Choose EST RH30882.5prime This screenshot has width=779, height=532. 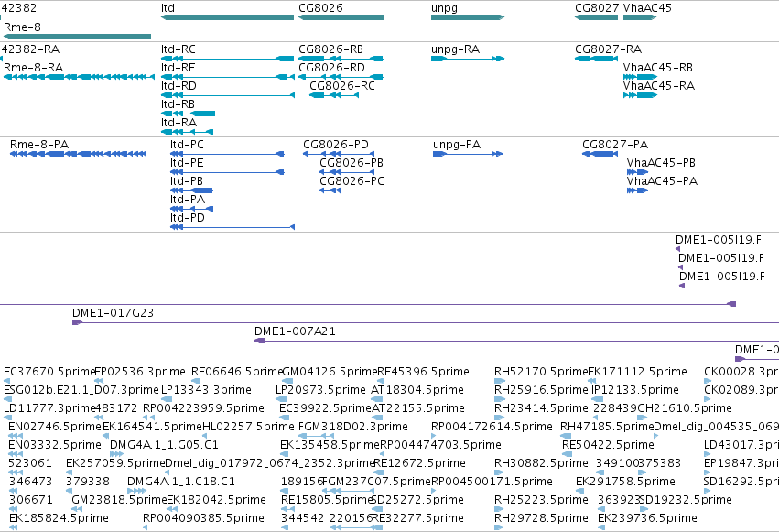[499, 472]
